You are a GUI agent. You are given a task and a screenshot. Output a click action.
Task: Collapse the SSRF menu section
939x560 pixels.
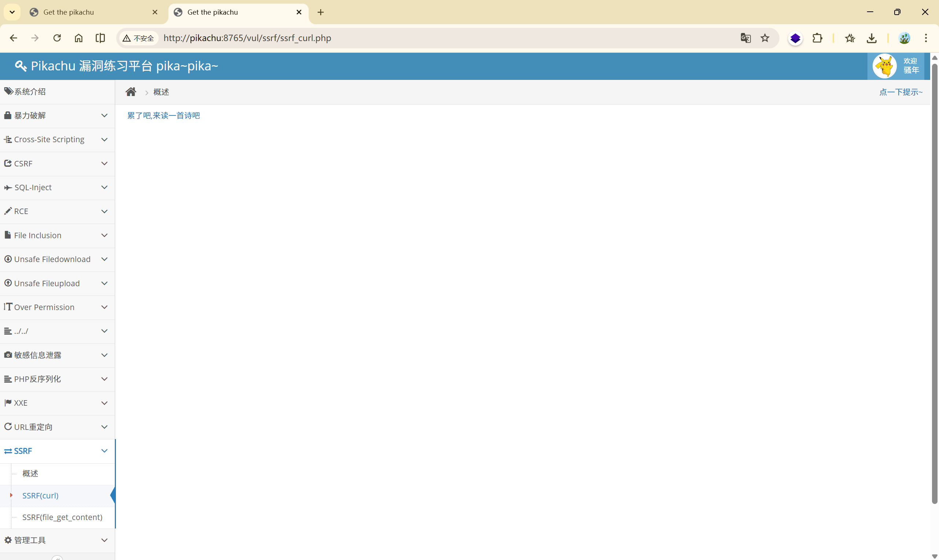[x=57, y=451]
